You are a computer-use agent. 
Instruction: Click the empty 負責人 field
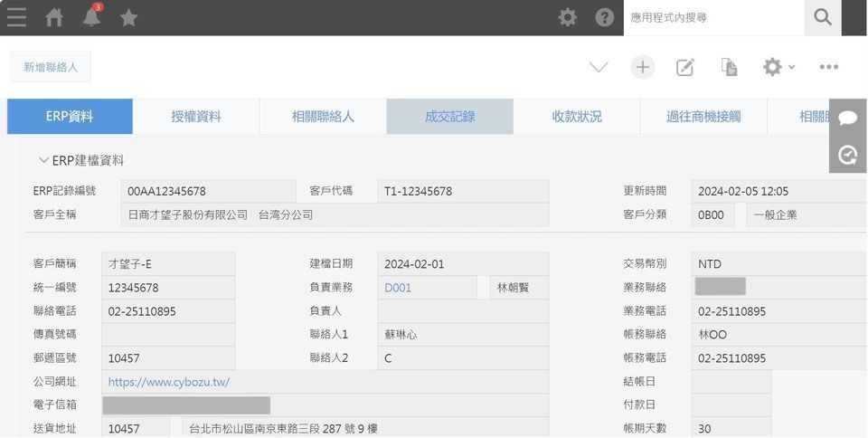tap(463, 311)
